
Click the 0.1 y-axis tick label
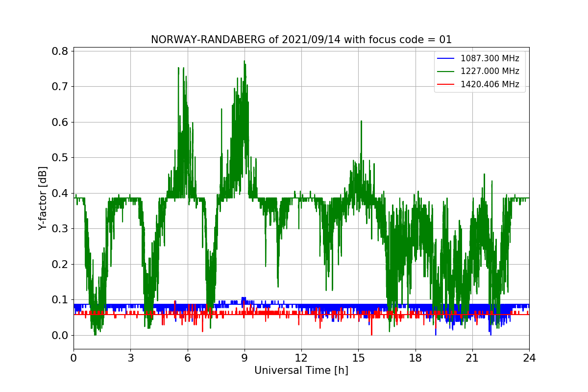click(60, 300)
